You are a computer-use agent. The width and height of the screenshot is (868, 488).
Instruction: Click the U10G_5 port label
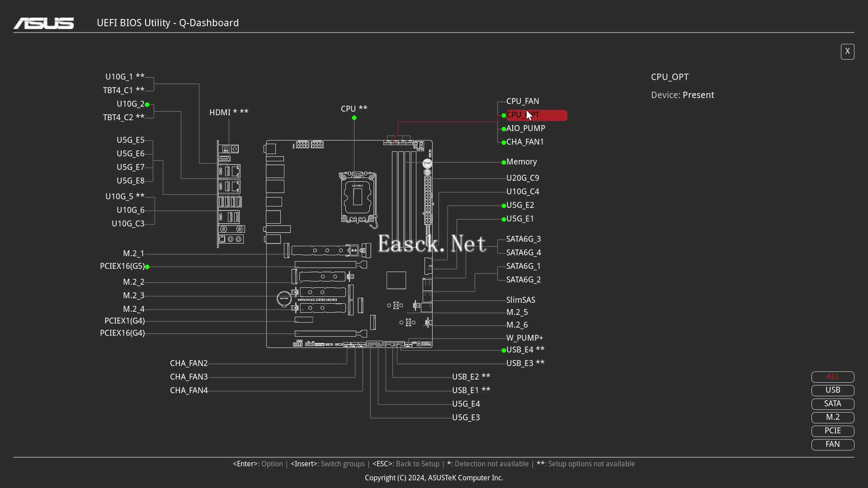tap(125, 197)
